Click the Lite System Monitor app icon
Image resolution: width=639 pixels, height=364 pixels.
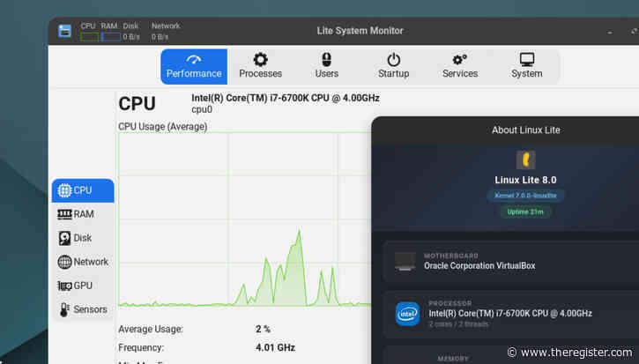tap(64, 31)
